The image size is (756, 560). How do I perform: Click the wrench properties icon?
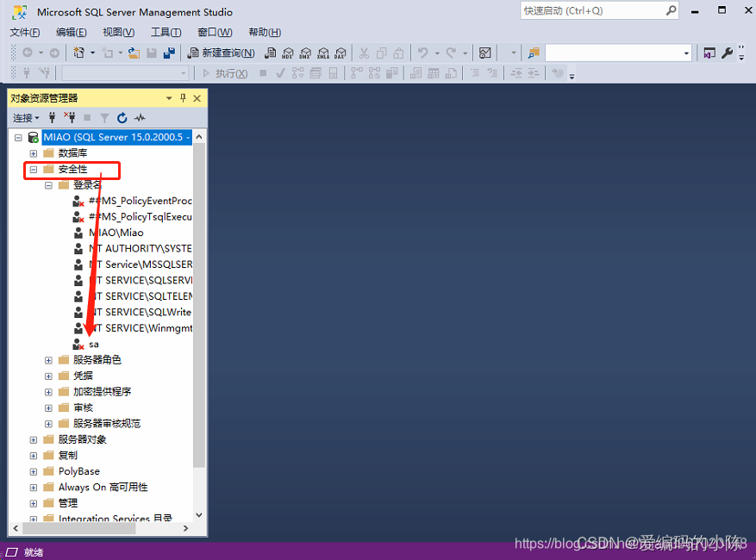pyautogui.click(x=727, y=53)
